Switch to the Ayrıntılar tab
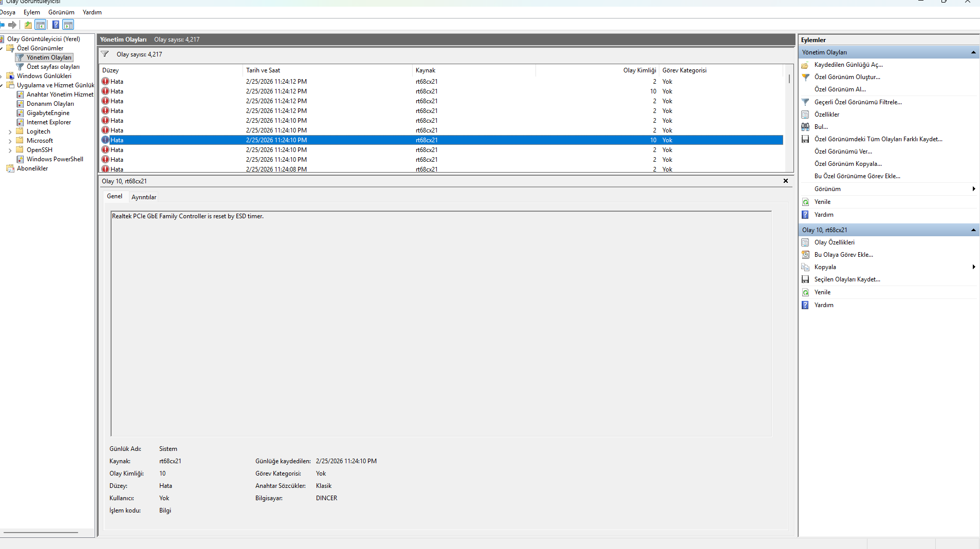 (x=144, y=197)
